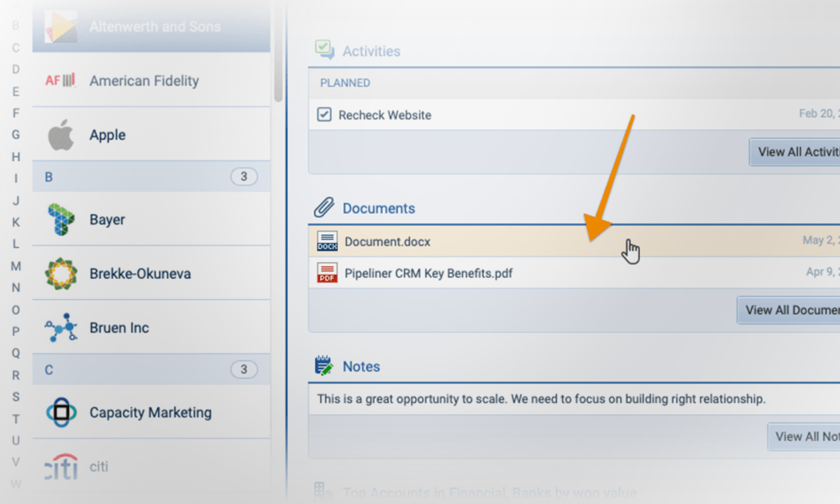Click the Bruen Inc logo icon
Viewport: 840px width, 504px height.
click(x=60, y=328)
